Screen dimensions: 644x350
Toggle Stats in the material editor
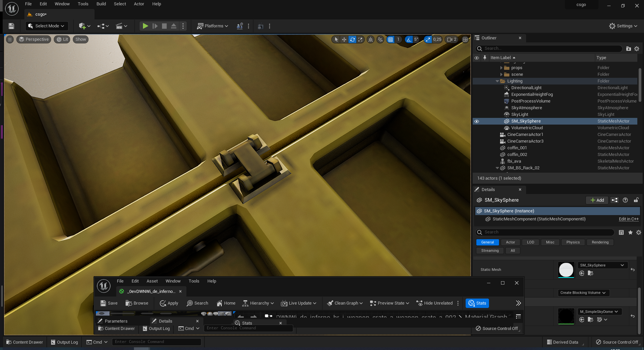(x=477, y=303)
